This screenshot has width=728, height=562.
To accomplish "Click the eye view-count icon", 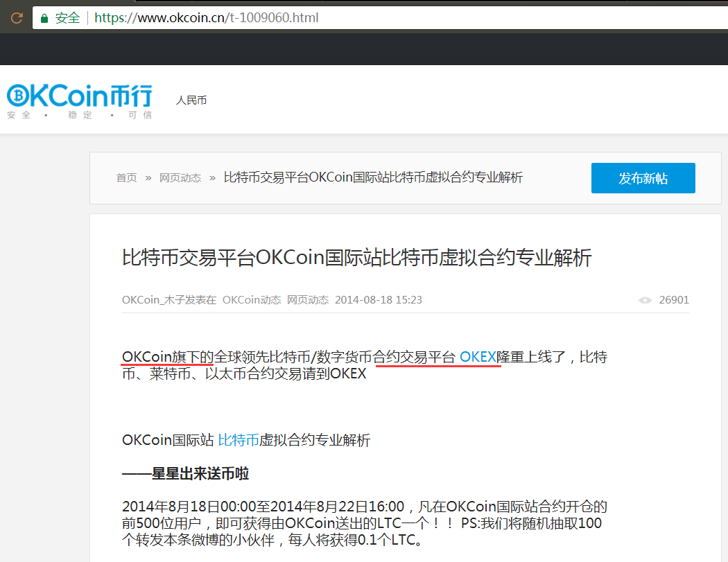I will (x=645, y=300).
